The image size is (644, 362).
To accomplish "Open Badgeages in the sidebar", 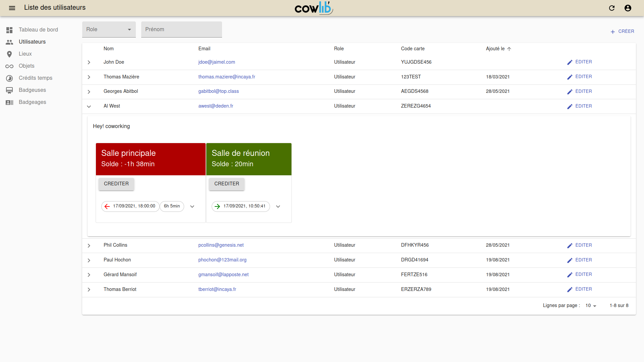I will pyautogui.click(x=32, y=102).
